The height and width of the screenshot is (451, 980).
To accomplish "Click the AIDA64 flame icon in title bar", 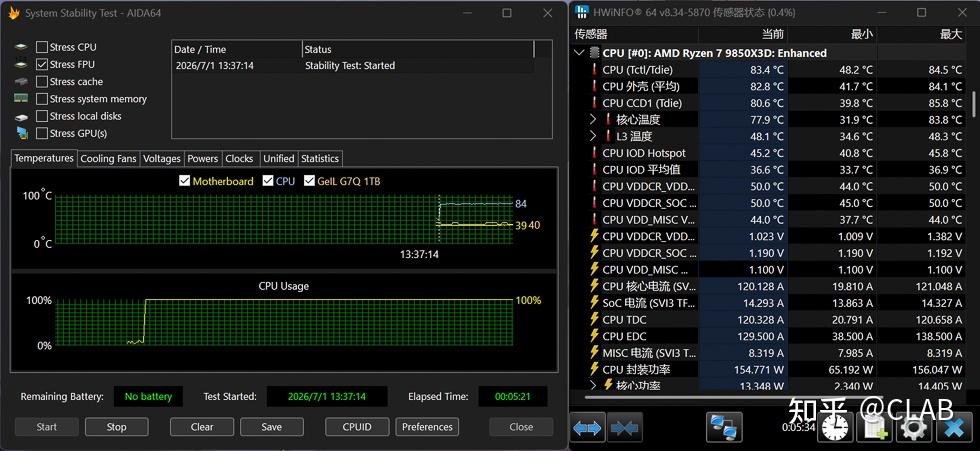I will [13, 13].
